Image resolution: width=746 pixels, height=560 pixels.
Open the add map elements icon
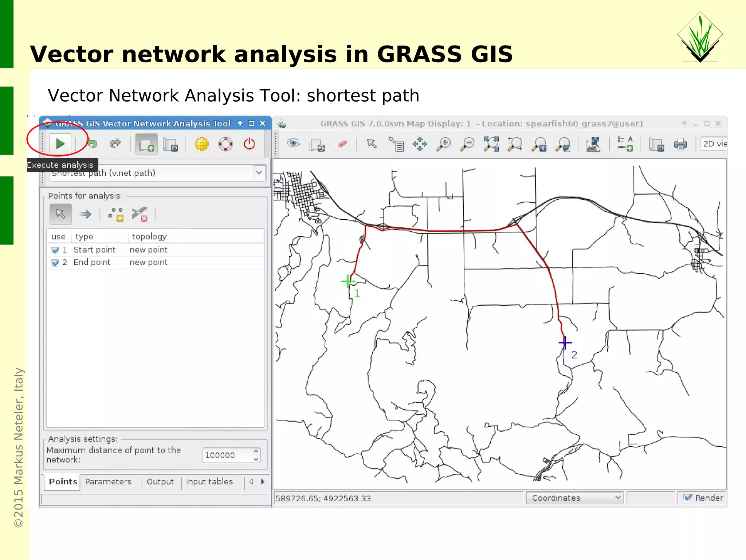point(625,144)
